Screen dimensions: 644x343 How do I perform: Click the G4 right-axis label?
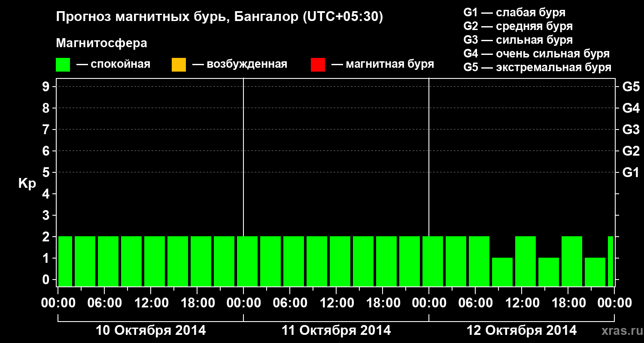coord(631,108)
